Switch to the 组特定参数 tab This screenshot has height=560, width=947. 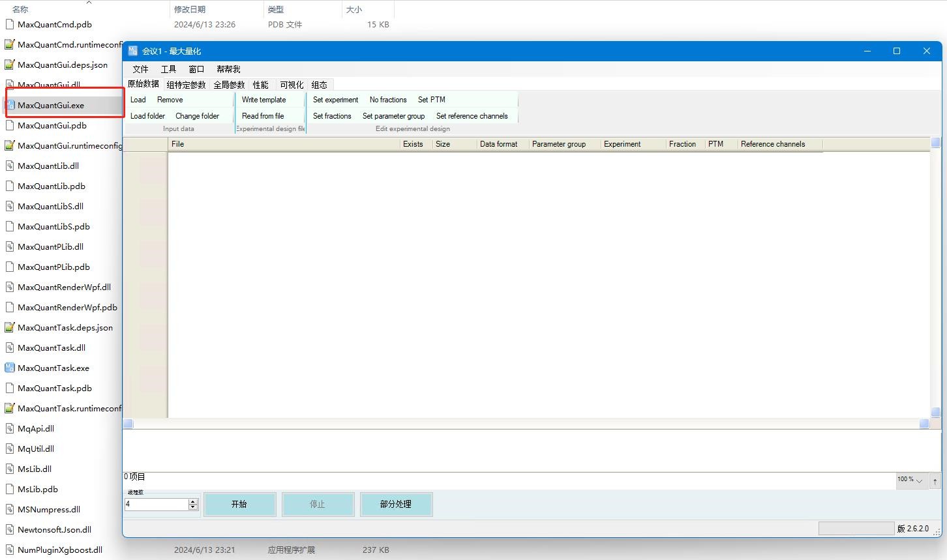pyautogui.click(x=186, y=85)
